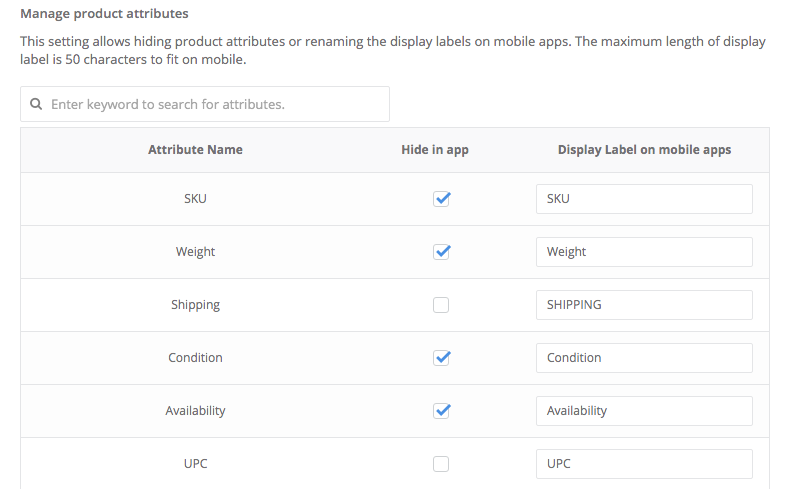Select the Availability attribute name cell
The width and height of the screenshot is (793, 489).
click(195, 410)
